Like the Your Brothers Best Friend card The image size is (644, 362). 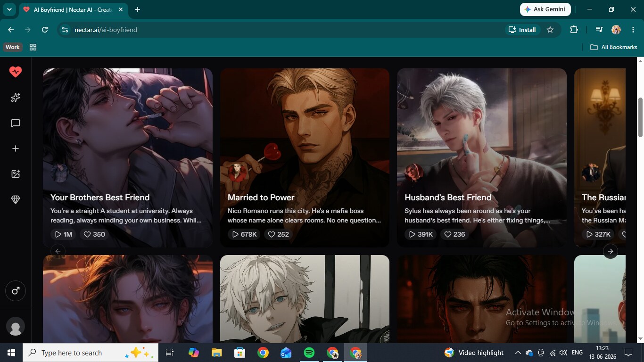pyautogui.click(x=94, y=234)
